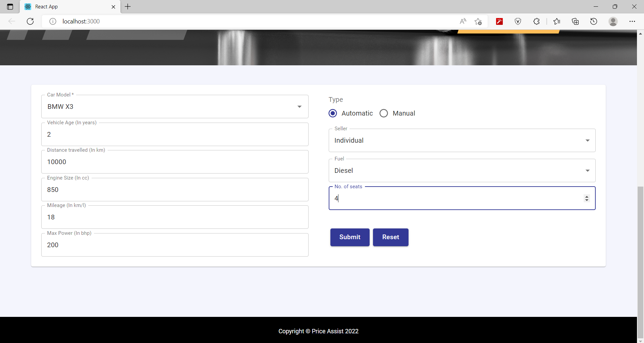The height and width of the screenshot is (343, 644).
Task: Select the Manual transmission type
Action: click(383, 113)
